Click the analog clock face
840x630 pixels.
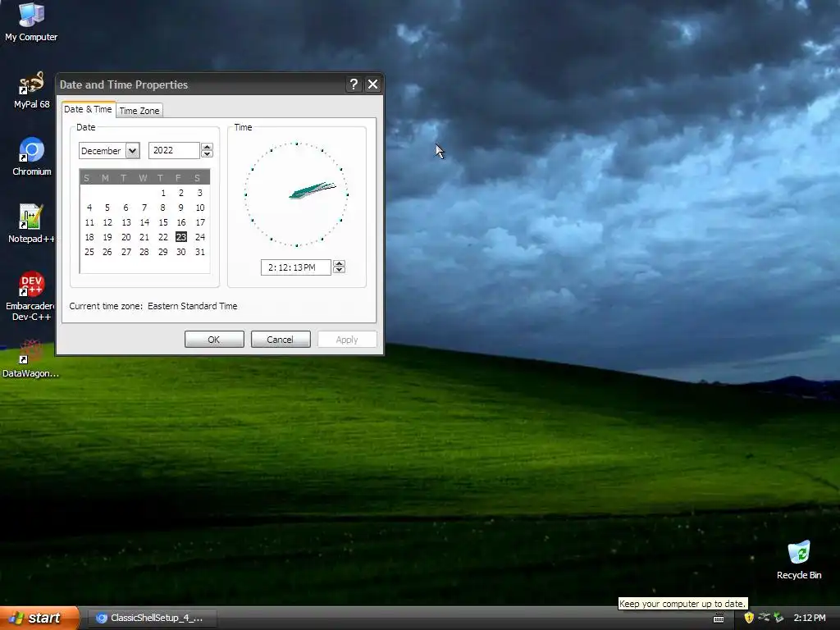(296, 194)
